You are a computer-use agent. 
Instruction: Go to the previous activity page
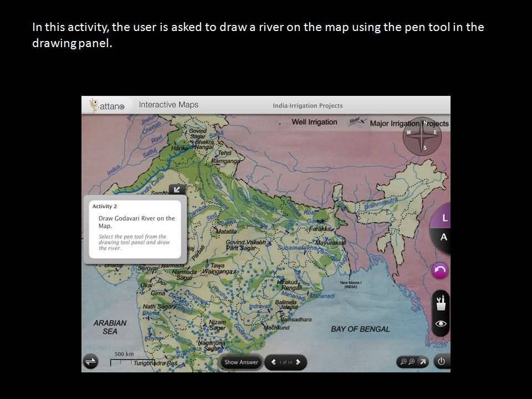click(273, 362)
